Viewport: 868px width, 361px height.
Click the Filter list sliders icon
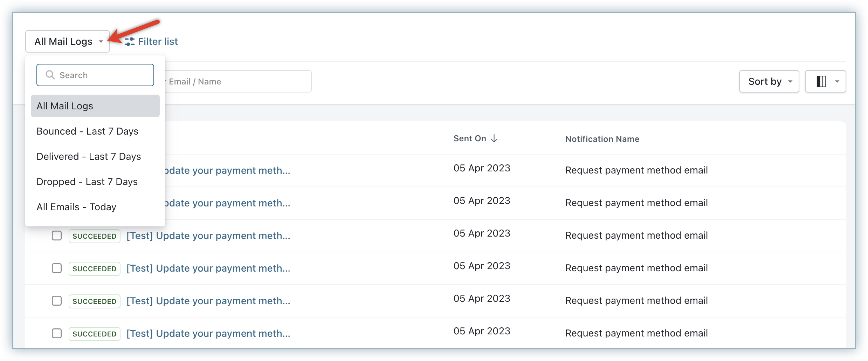pos(130,42)
